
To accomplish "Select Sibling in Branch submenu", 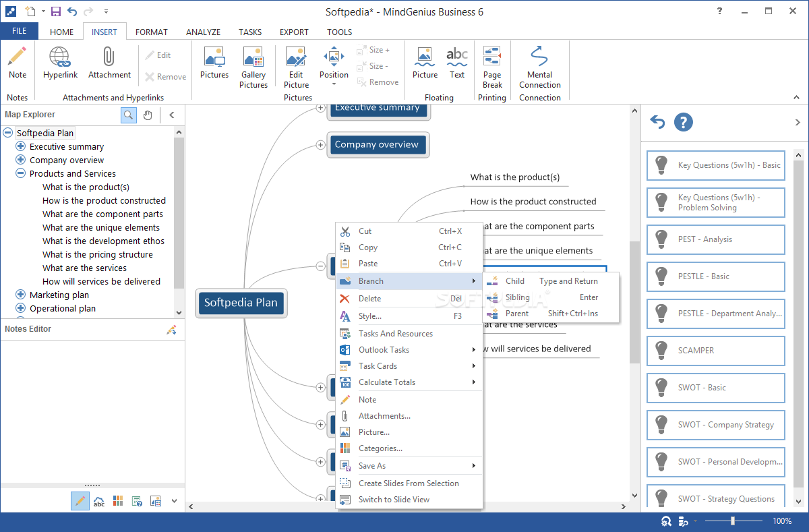I will (x=551, y=297).
